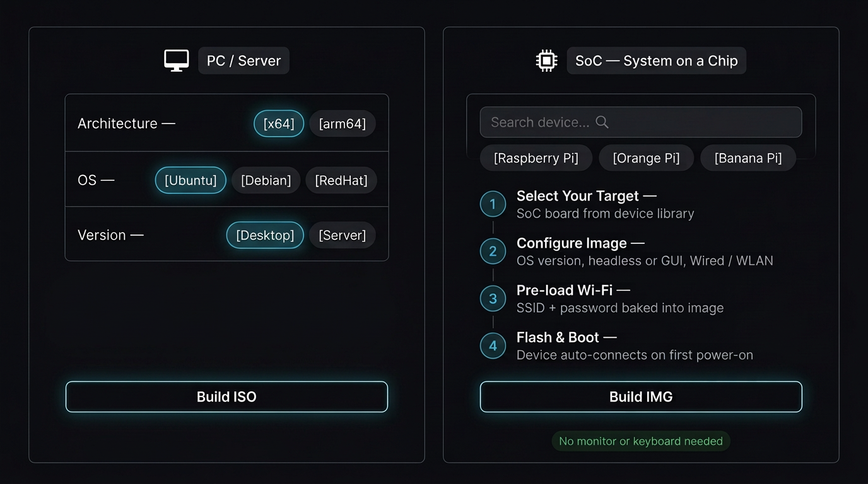Image resolution: width=868 pixels, height=484 pixels.
Task: Filter devices by Banana Pi
Action: (x=748, y=158)
